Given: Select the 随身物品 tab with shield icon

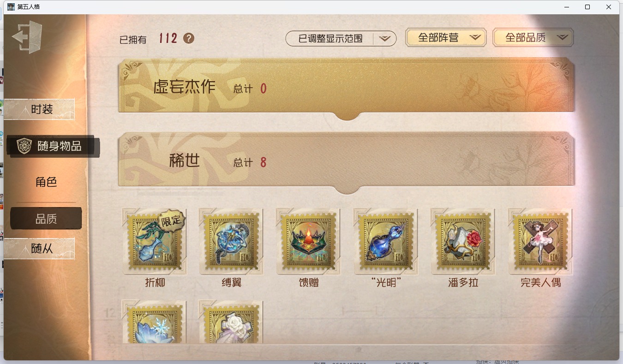Looking at the screenshot, I should click(52, 146).
